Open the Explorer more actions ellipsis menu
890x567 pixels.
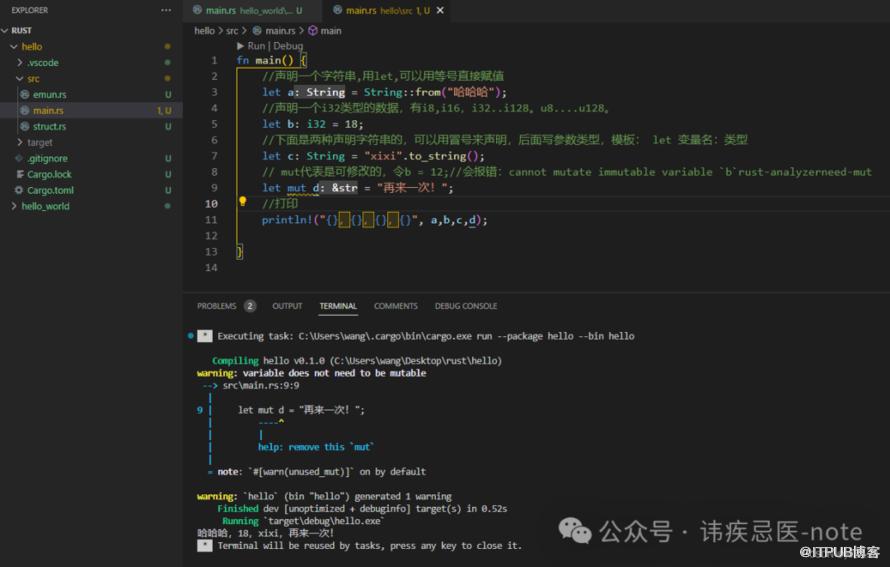166,10
